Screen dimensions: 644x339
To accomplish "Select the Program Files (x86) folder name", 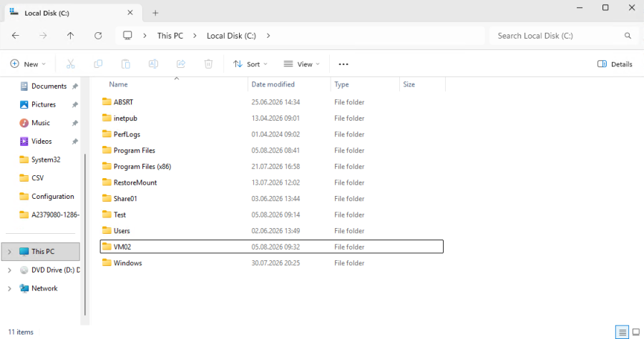I will 142,166.
